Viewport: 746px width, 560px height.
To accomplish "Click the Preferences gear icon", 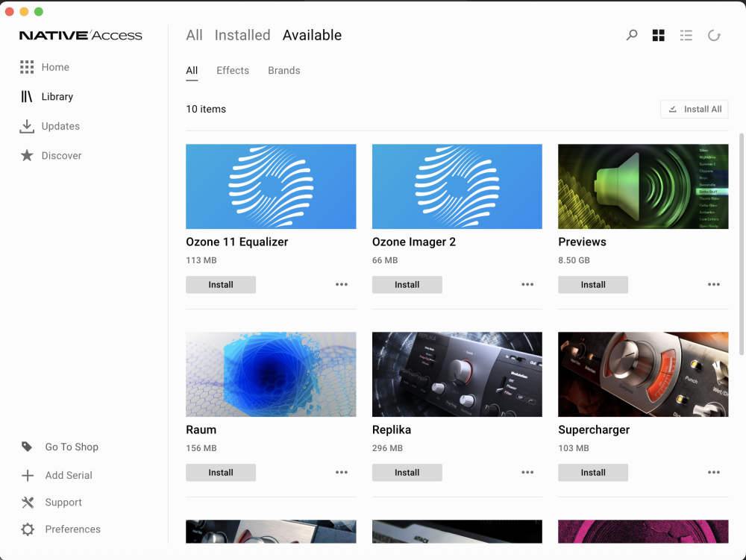I will click(28, 529).
